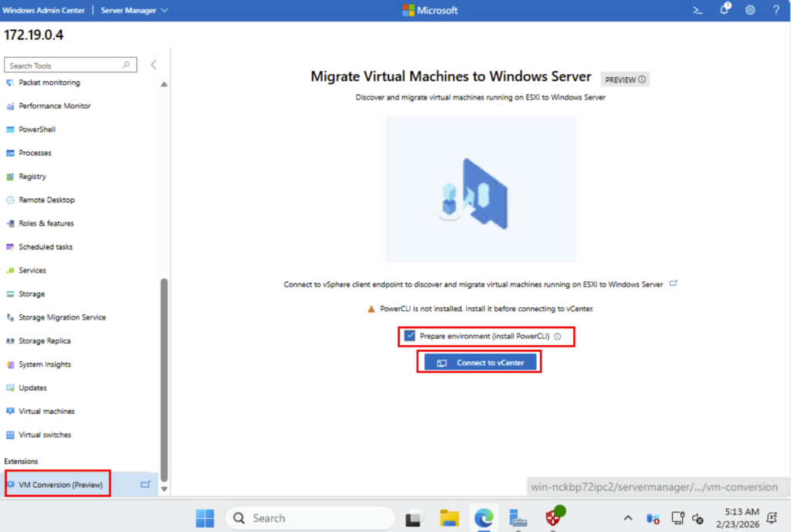Open Roles & features tool

tap(46, 223)
